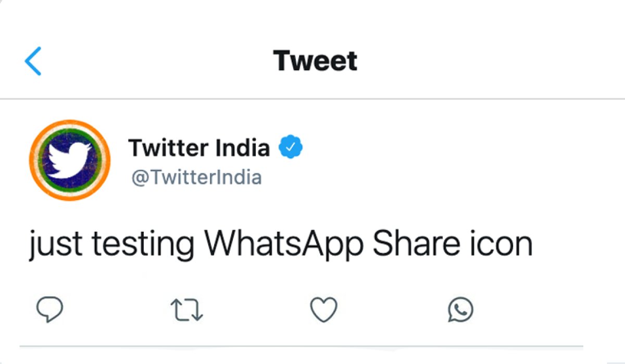625x364 pixels.
Task: Toggle like on Twitter India's tweet
Action: [324, 309]
